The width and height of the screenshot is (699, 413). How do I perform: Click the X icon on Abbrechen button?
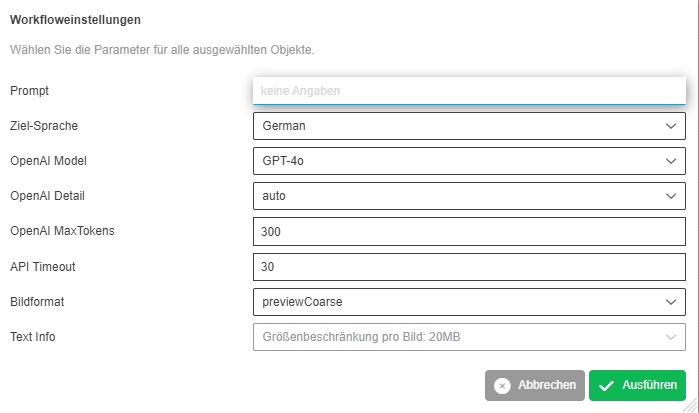502,386
